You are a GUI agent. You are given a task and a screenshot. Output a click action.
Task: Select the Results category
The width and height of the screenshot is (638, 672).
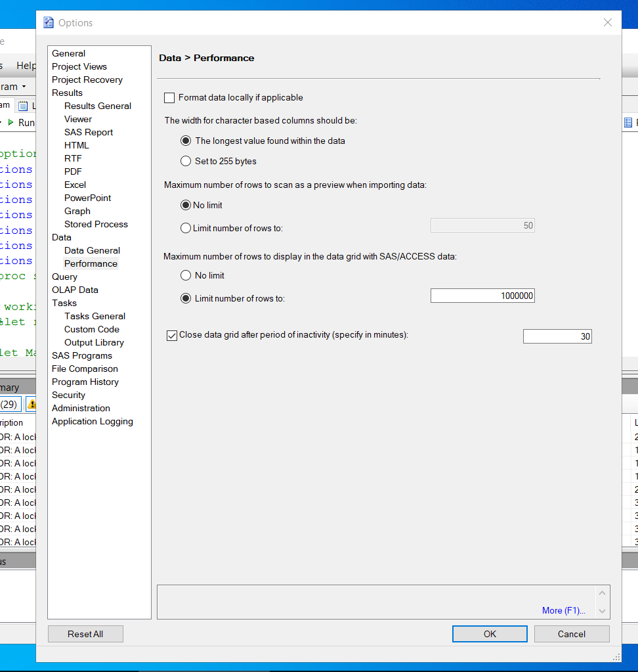click(67, 93)
